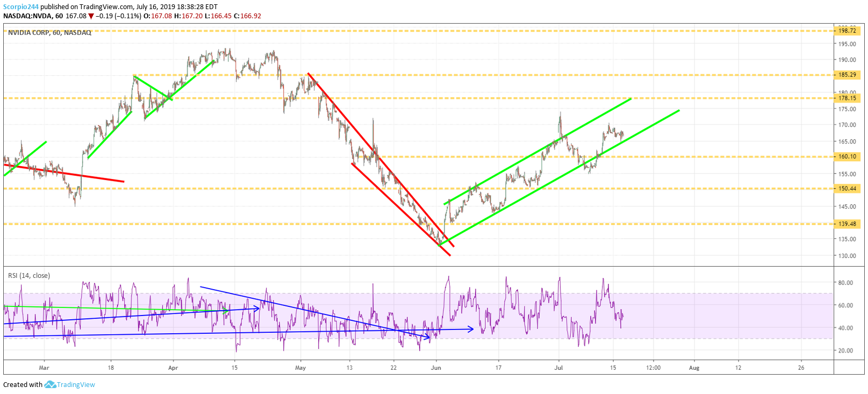Click the C:166.92 close value
The image size is (868, 394).
coord(247,16)
